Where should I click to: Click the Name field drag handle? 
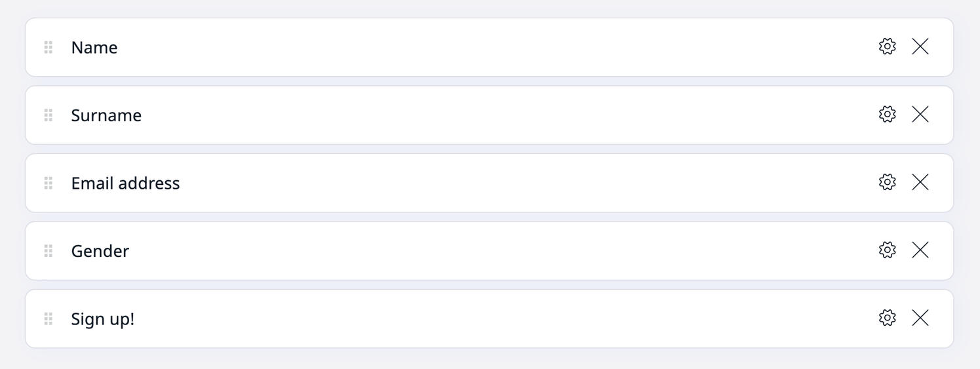point(48,47)
